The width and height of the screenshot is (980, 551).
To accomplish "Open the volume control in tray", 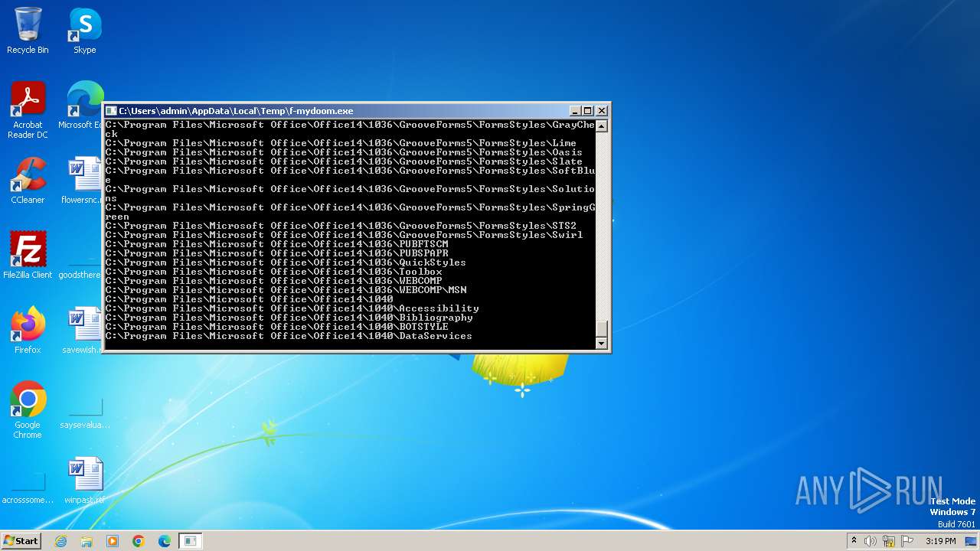I will [871, 541].
